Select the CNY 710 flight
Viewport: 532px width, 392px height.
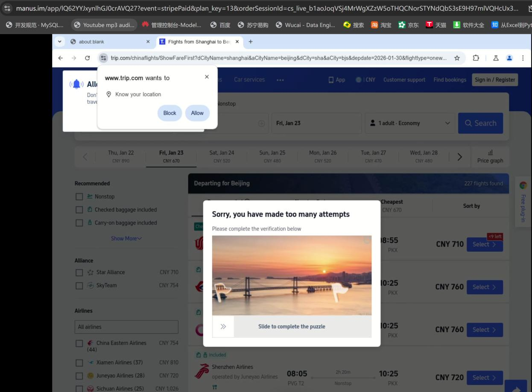point(485,244)
